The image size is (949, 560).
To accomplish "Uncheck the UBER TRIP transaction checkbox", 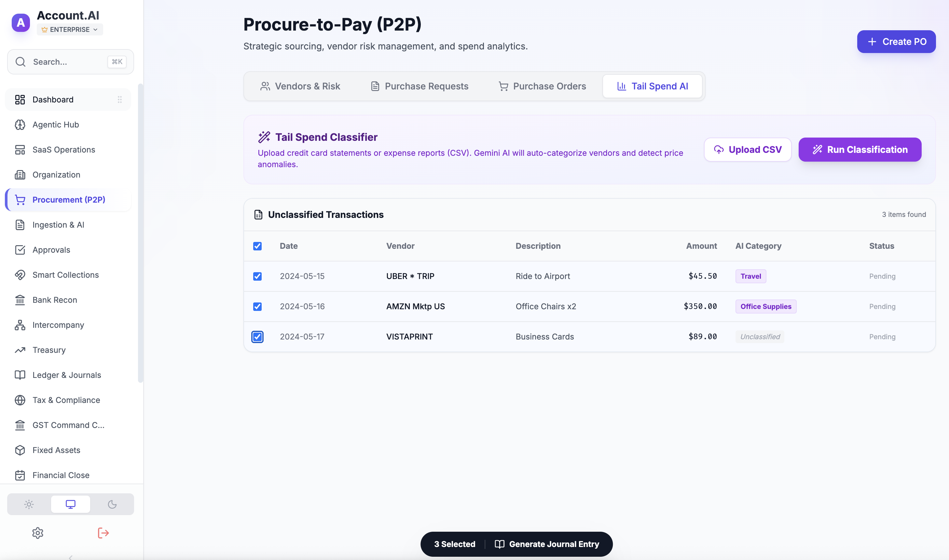I will (257, 276).
